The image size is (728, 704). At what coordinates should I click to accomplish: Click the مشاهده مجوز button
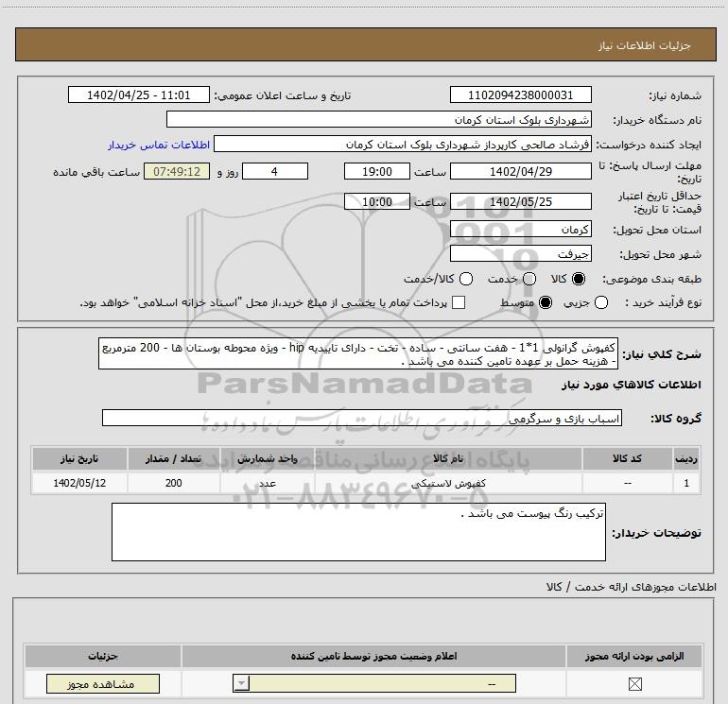pos(103,683)
